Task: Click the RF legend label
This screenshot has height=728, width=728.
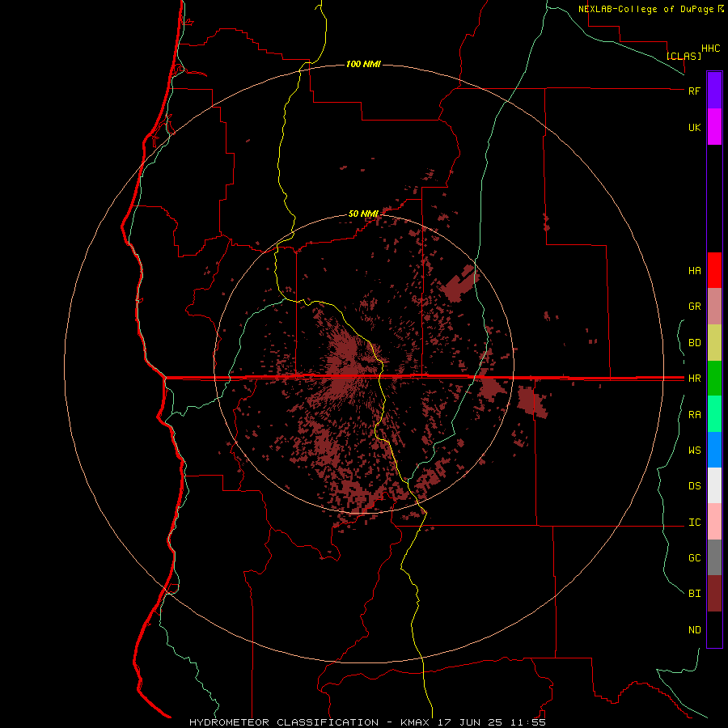Action: click(x=694, y=91)
